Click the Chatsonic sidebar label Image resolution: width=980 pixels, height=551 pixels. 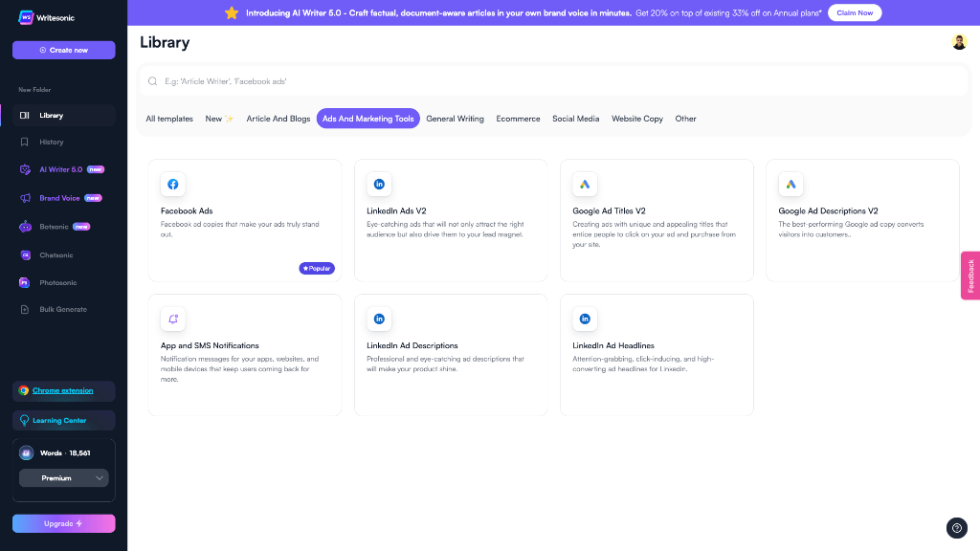pos(56,255)
